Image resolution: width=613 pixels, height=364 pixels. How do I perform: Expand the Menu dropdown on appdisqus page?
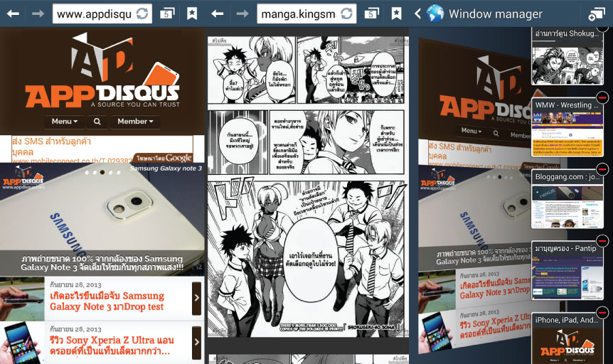(65, 122)
